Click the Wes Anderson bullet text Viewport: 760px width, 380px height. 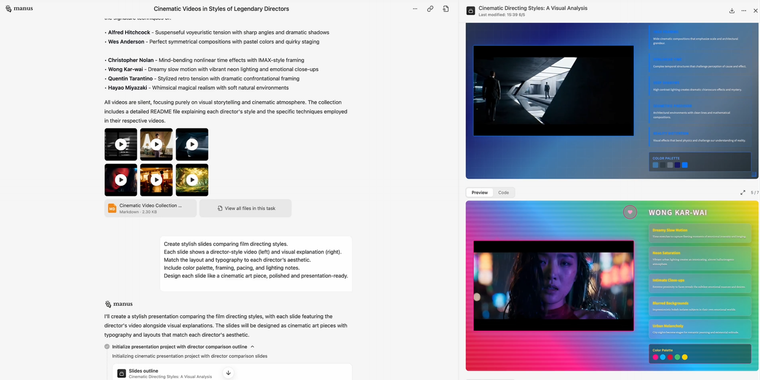(212, 42)
